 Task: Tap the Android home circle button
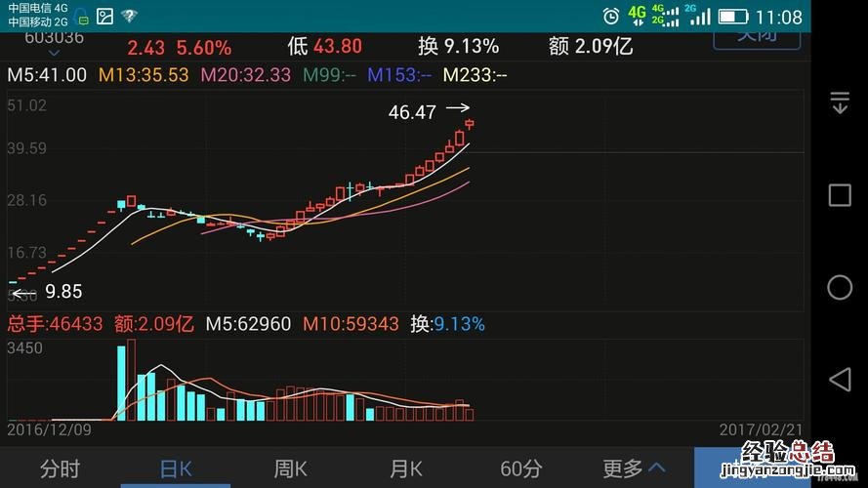point(840,288)
